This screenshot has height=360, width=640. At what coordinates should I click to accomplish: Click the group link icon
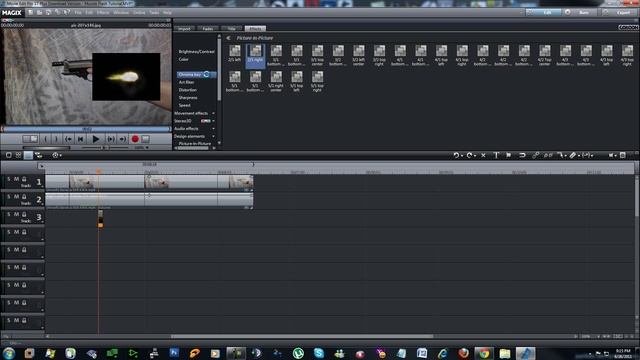536,155
